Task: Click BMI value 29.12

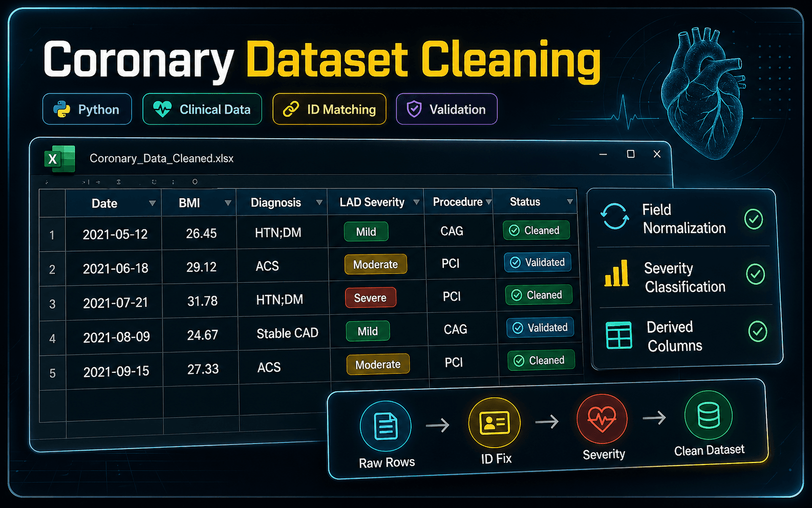Action: pyautogui.click(x=201, y=267)
